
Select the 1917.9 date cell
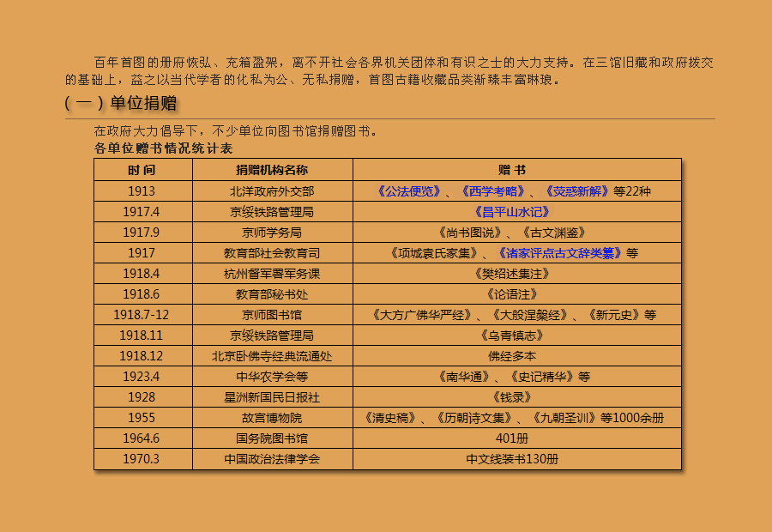point(142,233)
